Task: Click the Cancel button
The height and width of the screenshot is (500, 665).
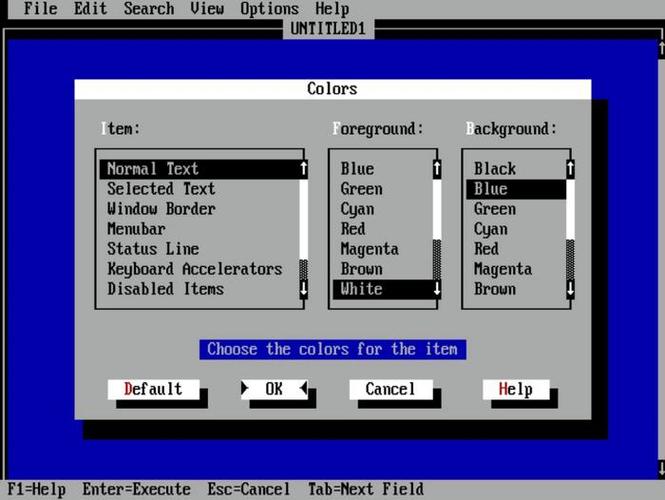Action: (391, 389)
